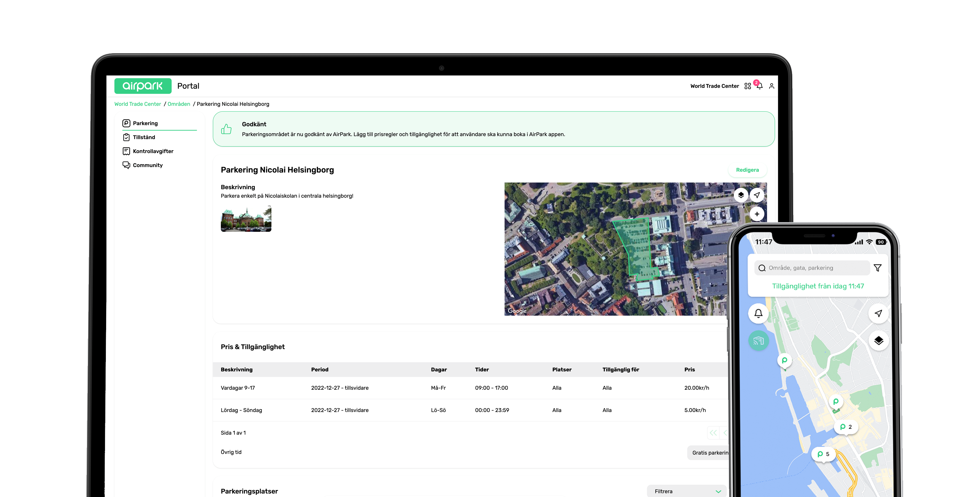Tap the parking pin labeled 5
This screenshot has width=980, height=497.
coord(824,454)
